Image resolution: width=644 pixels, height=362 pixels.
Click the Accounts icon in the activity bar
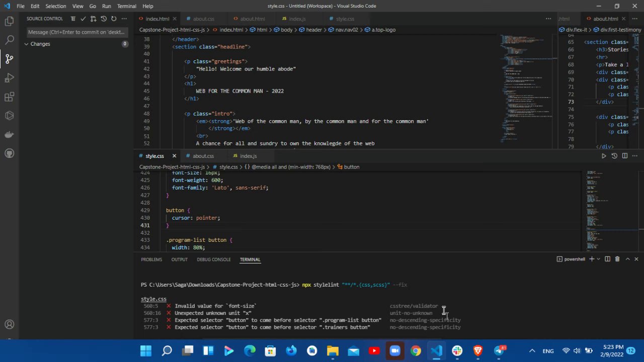(x=9, y=325)
